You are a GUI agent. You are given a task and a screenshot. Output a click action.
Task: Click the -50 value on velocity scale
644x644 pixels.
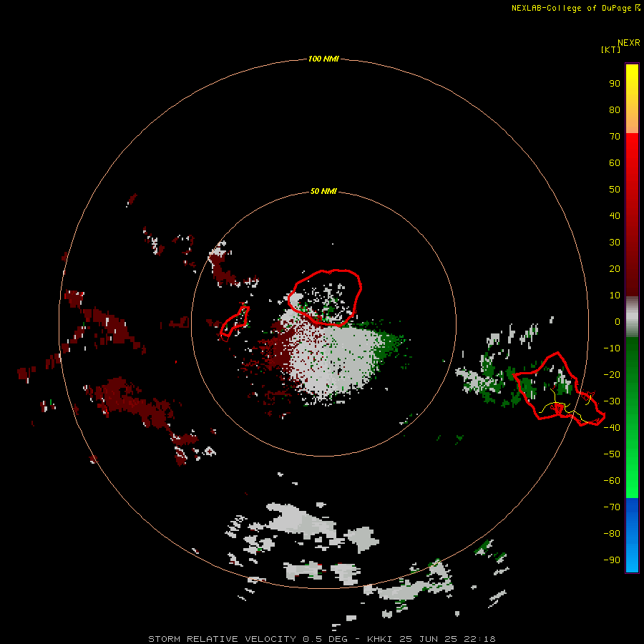pyautogui.click(x=612, y=454)
